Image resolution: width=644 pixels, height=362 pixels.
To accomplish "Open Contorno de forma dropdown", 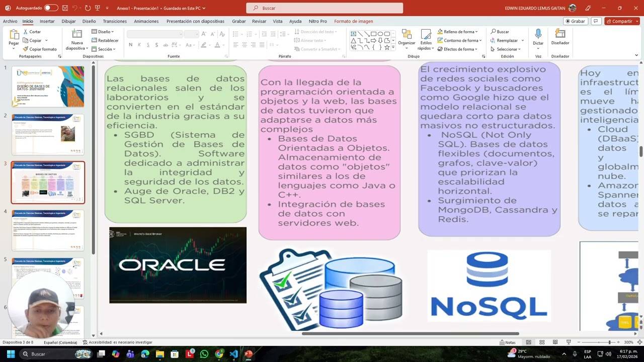I will 459,40.
